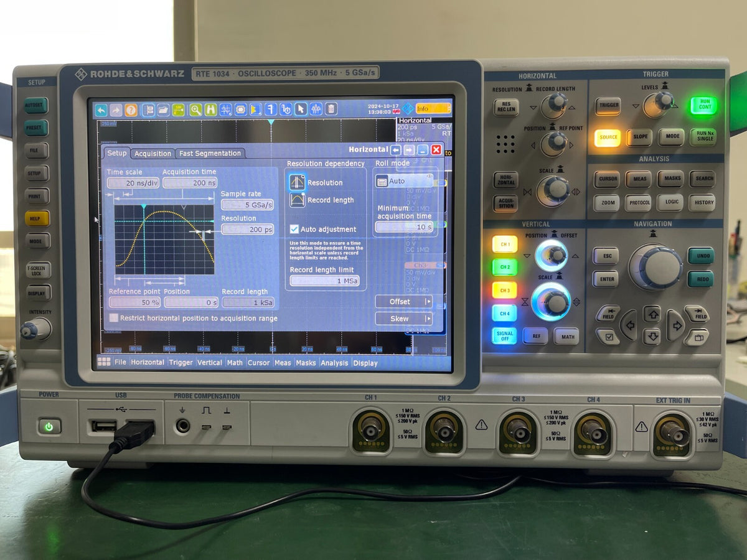Open the Math menu
747x560 pixels.
(x=235, y=363)
